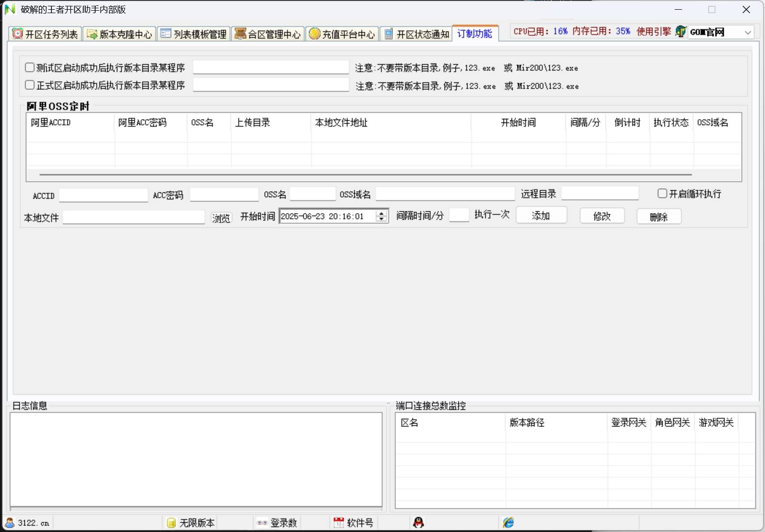Screen dimensions: 765x532
Task: Click the OSS域名 input field
Action: 445,194
